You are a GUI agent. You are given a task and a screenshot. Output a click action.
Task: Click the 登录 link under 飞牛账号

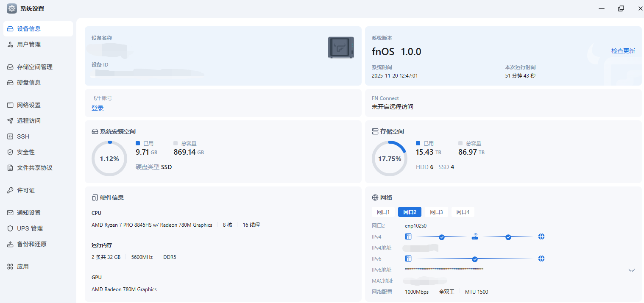tap(98, 108)
